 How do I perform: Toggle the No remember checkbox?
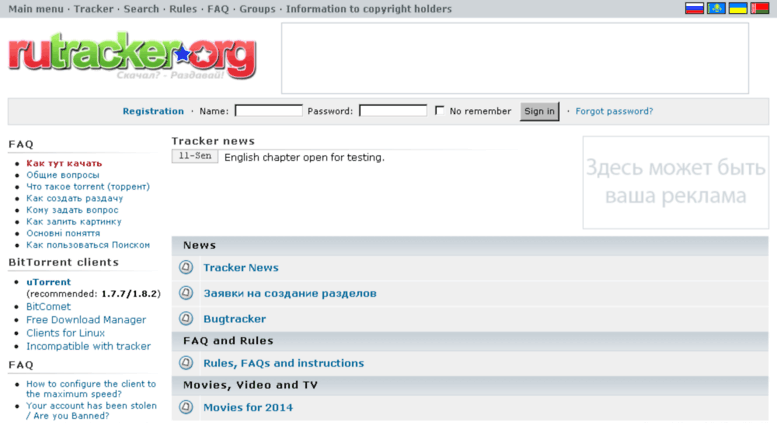(x=439, y=110)
